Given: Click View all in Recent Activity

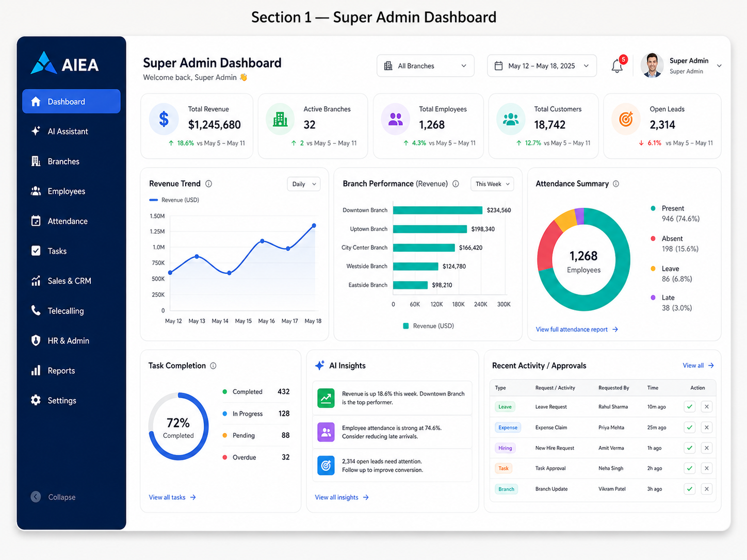Looking at the screenshot, I should click(698, 366).
